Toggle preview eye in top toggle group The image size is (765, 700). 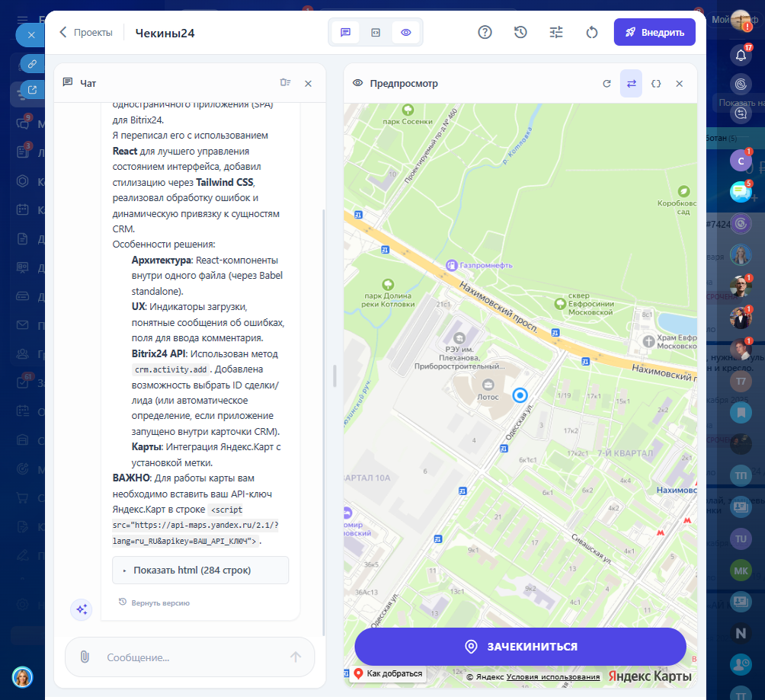(406, 33)
